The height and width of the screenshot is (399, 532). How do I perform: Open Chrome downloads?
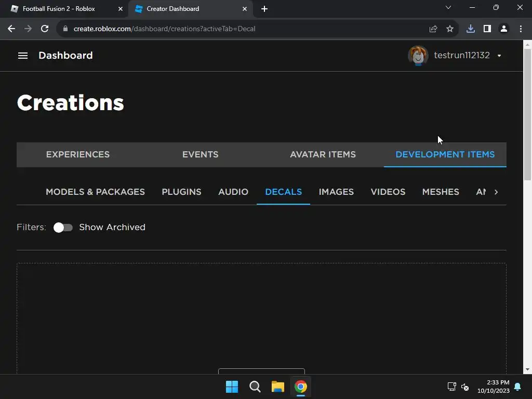(471, 29)
